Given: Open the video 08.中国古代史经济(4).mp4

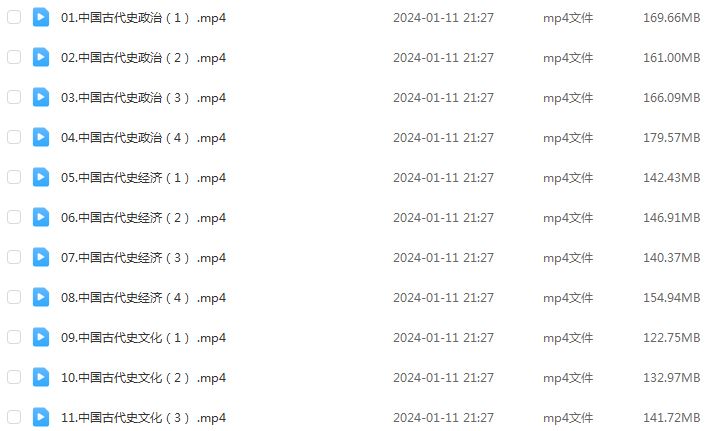Looking at the screenshot, I should tap(144, 298).
